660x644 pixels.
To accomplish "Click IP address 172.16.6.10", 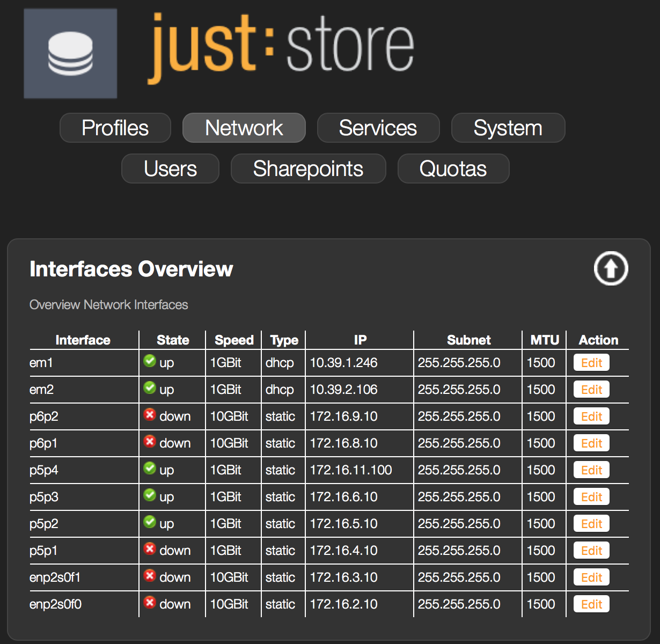I will [344, 497].
